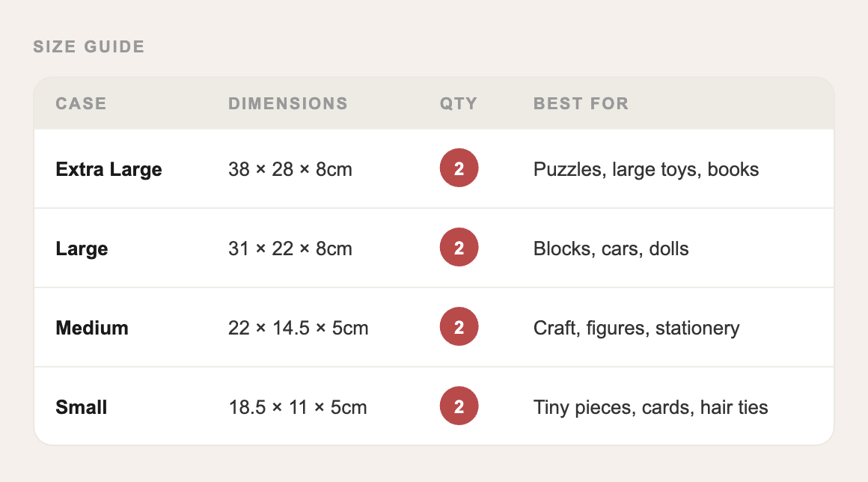Viewport: 868px width, 482px height.
Task: Click the 18.5 × 11 × 5cm dimensions
Action: pos(298,407)
